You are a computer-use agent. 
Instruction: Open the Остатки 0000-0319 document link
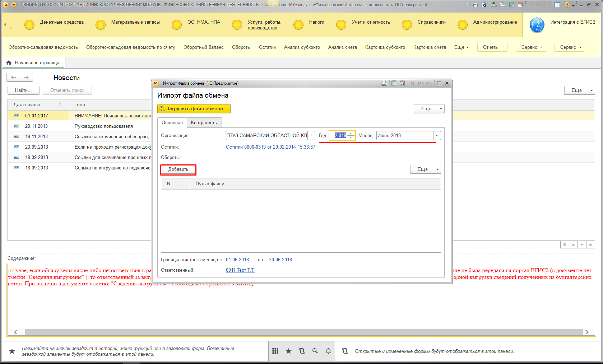[270, 147]
